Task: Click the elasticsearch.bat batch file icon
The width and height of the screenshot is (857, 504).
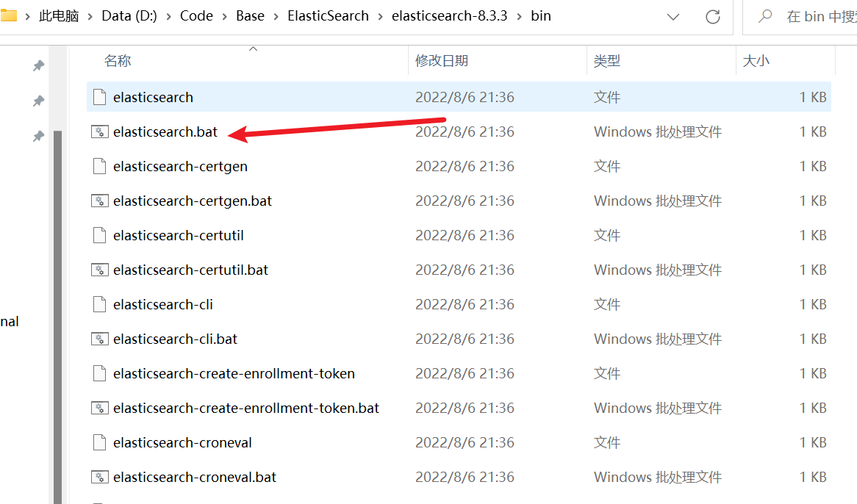Action: [x=99, y=132]
